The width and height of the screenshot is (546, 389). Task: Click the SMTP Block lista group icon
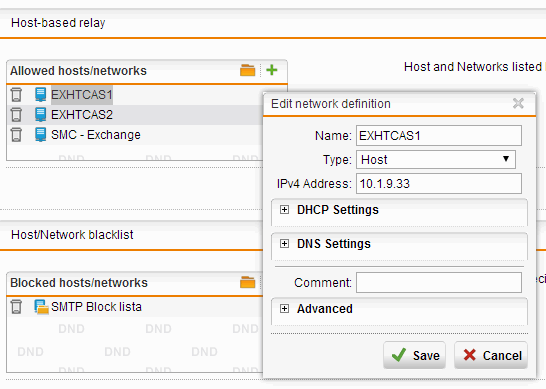click(x=41, y=307)
